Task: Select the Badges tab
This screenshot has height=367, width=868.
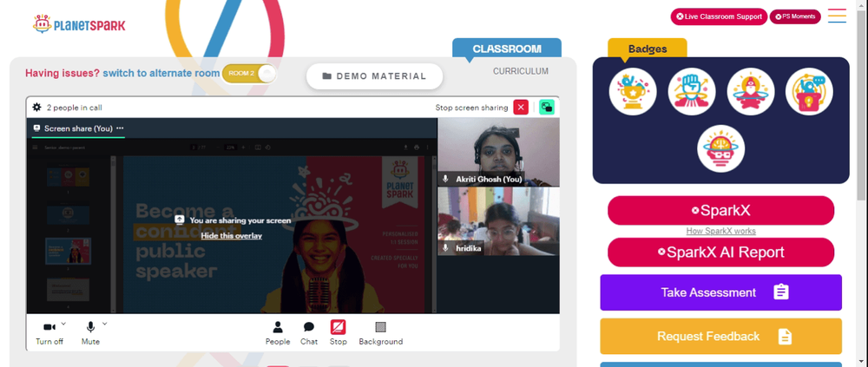Action: coord(648,49)
